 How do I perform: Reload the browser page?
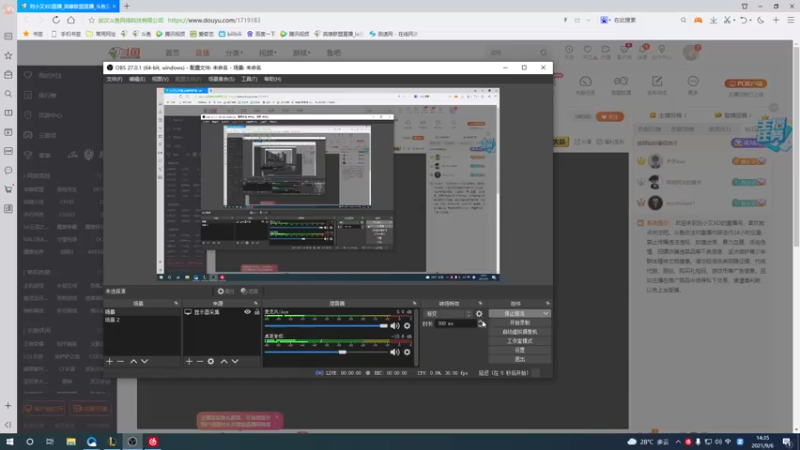56,20
